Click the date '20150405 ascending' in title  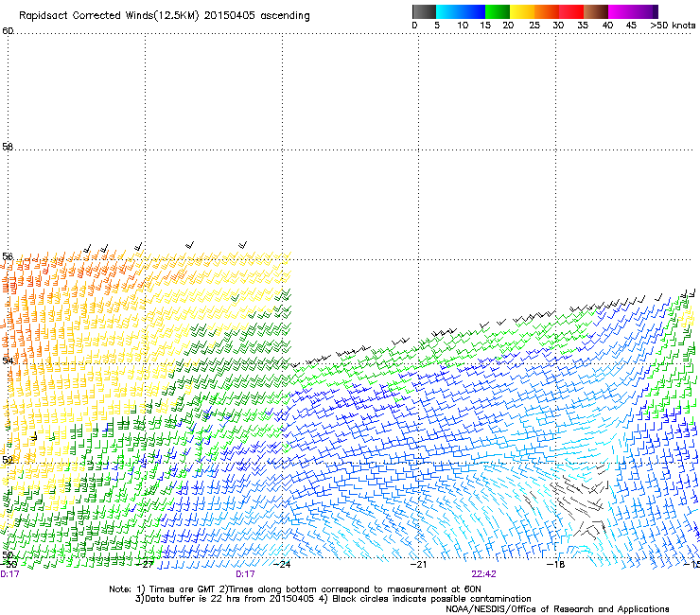(256, 16)
